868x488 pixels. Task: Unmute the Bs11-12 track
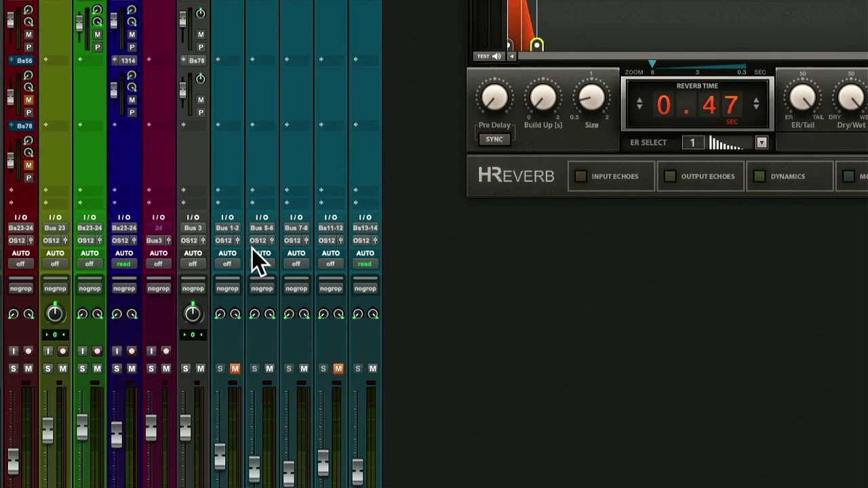point(338,369)
